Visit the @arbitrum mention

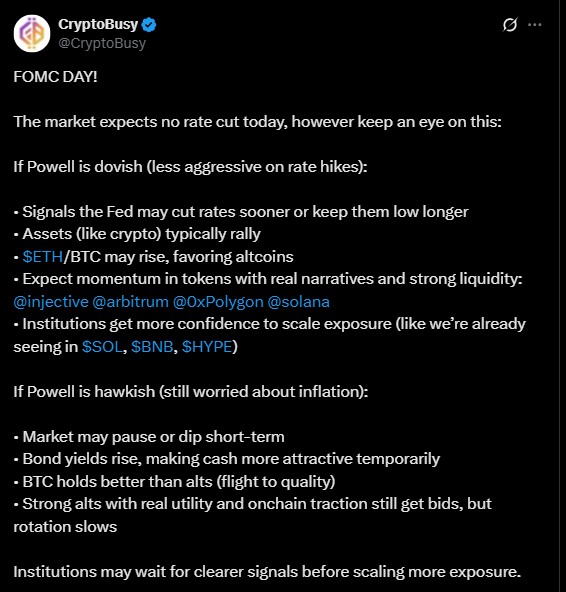(131, 302)
